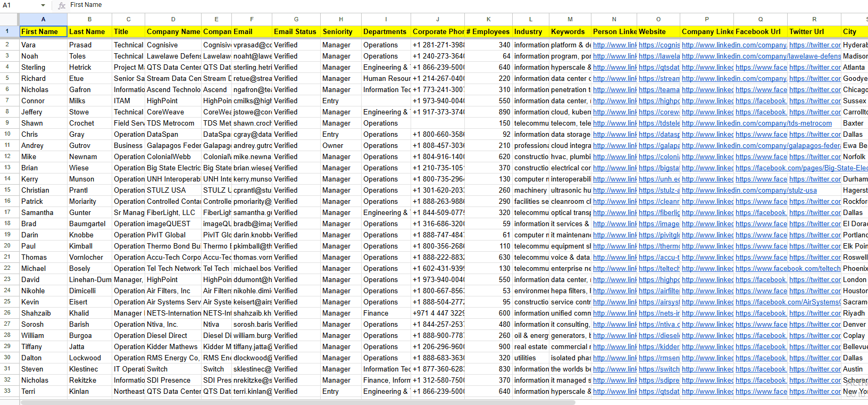Click the formula bar showing First Name
This screenshot has width=868, height=405.
point(468,5)
